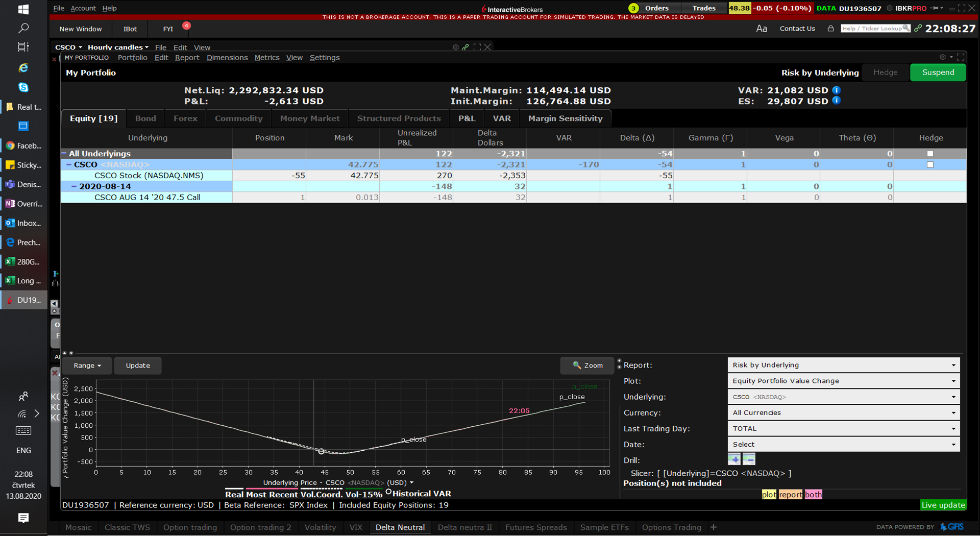Open global settings gear next to IBKRPRO
Image resolution: width=980 pixels, height=536 pixels.
[890, 8]
